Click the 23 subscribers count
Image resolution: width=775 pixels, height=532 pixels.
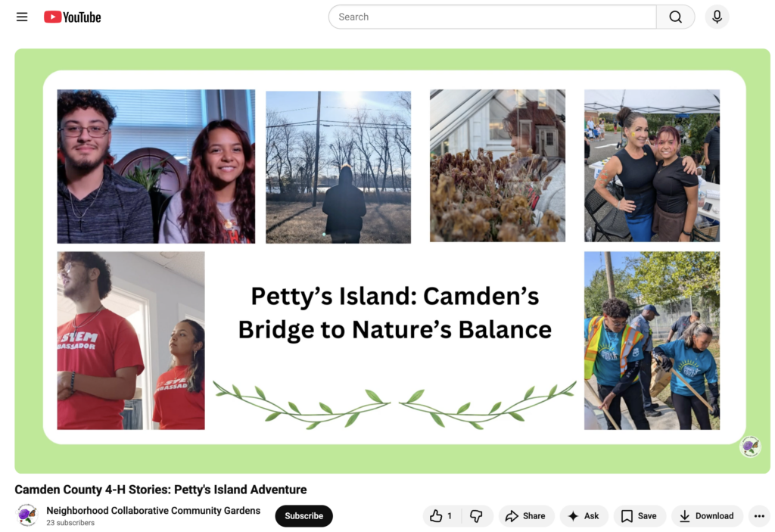[70, 523]
